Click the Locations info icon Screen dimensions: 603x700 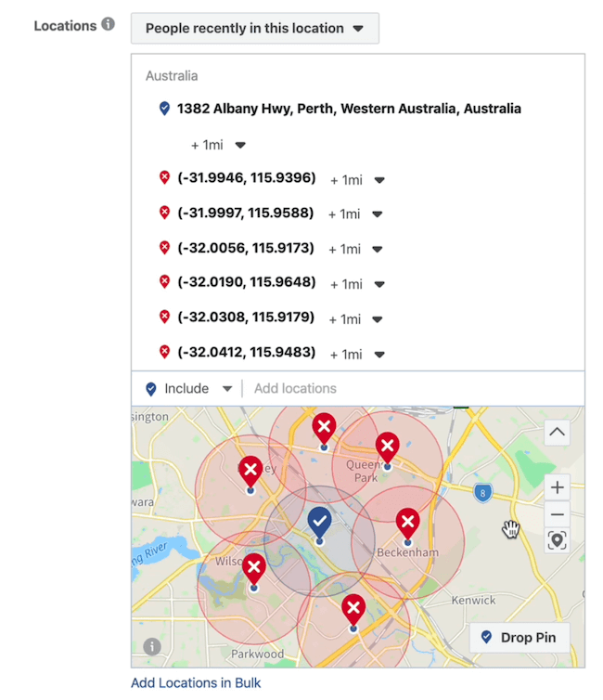pos(109,25)
